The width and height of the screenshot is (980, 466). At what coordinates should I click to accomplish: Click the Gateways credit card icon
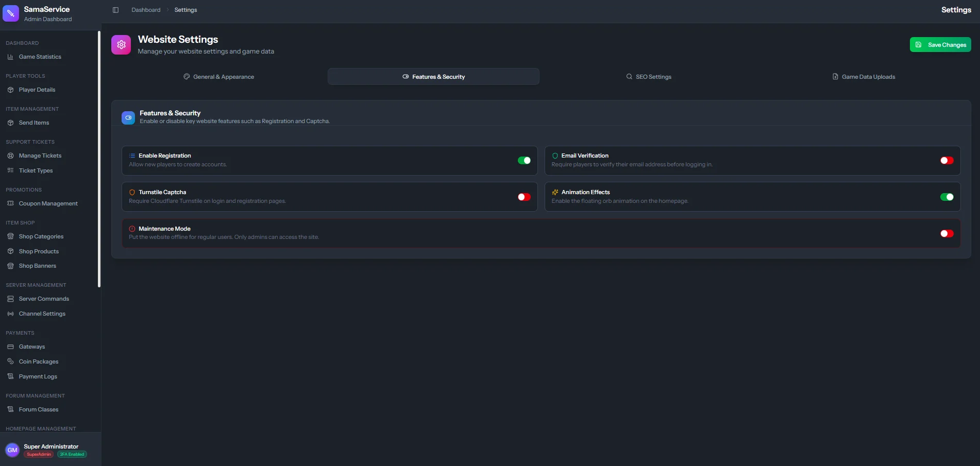[x=10, y=347]
